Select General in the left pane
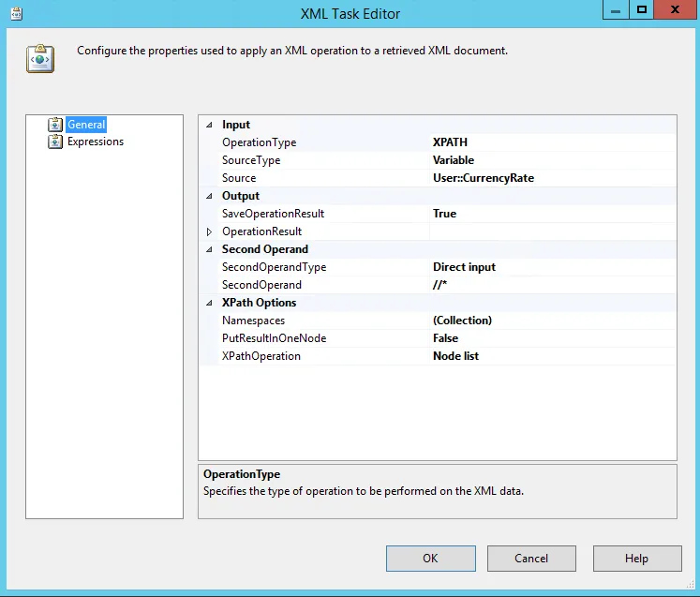700x597 pixels. coord(86,125)
